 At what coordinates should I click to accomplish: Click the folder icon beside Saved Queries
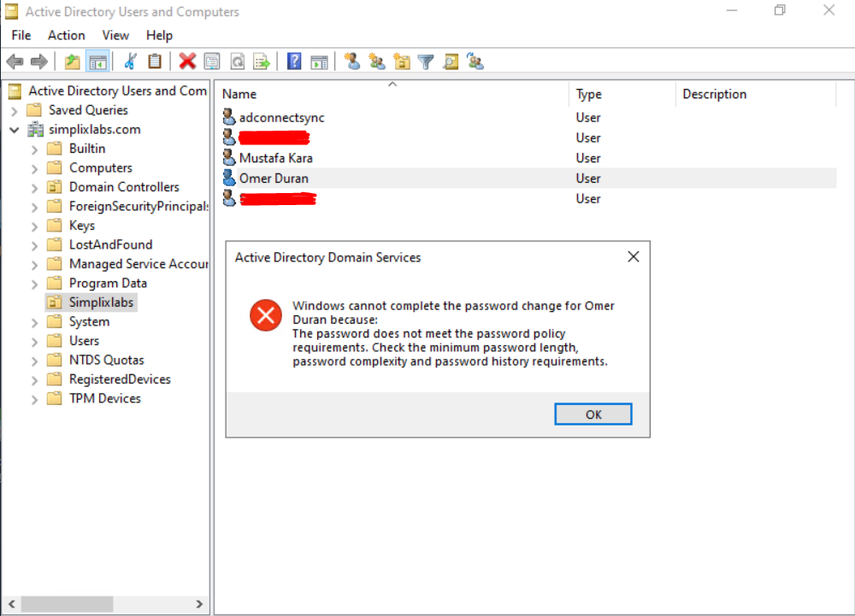pyautogui.click(x=34, y=110)
